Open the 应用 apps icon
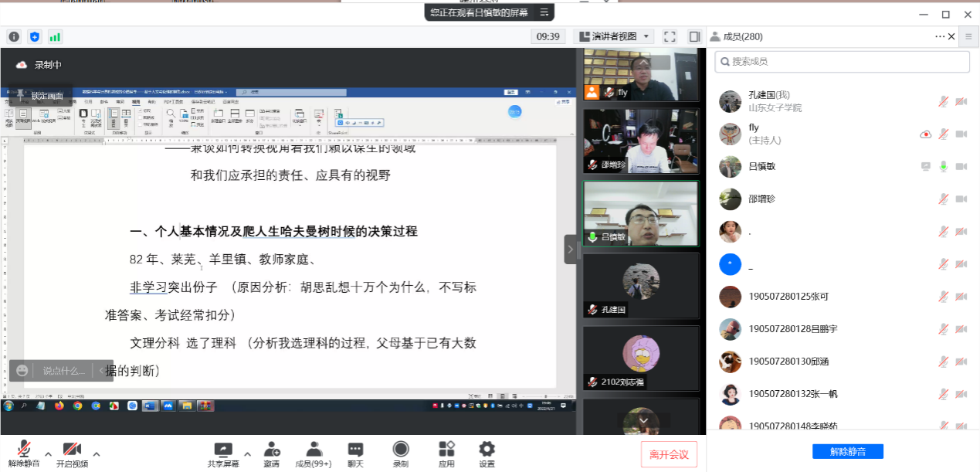The image size is (980, 472). pyautogui.click(x=446, y=453)
